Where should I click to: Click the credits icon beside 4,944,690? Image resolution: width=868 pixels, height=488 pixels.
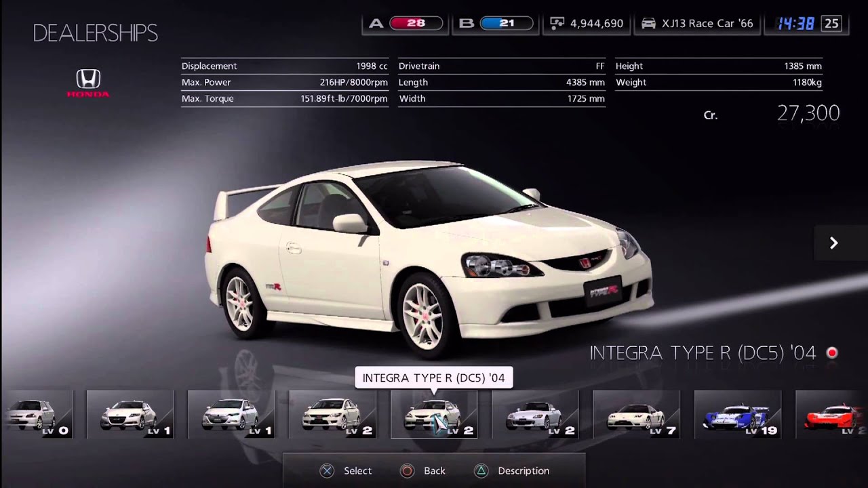557,23
